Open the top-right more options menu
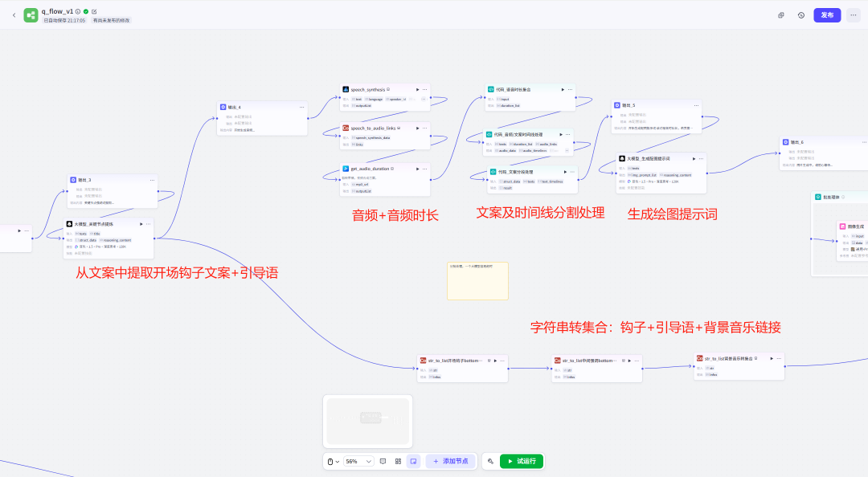Image resolution: width=868 pixels, height=477 pixels. (853, 15)
